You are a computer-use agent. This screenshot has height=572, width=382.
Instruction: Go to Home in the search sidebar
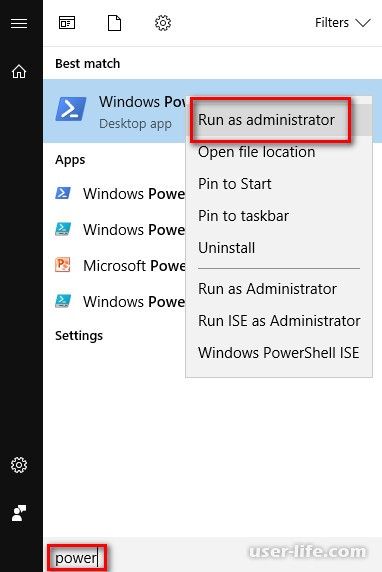point(19,72)
